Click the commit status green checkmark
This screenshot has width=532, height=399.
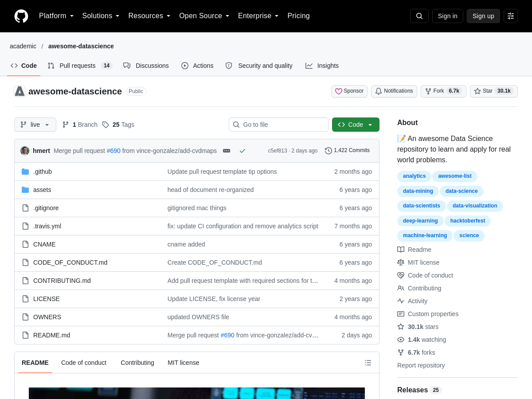tap(243, 151)
